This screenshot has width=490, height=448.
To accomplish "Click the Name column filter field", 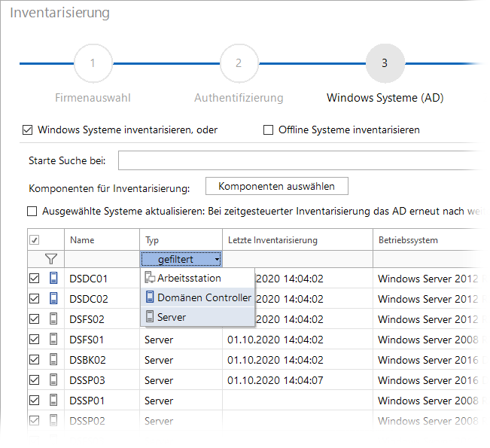I will (102, 259).
